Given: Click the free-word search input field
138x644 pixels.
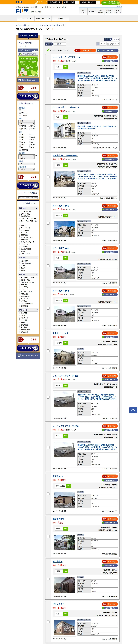Looking at the screenshot, I should (28, 197).
